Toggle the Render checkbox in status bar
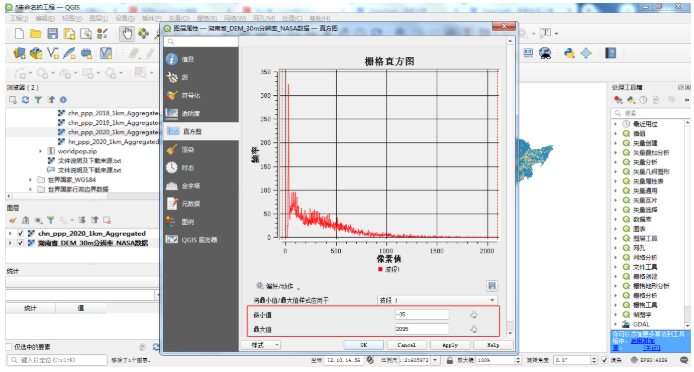The width and height of the screenshot is (694, 372). pyautogui.click(x=605, y=360)
